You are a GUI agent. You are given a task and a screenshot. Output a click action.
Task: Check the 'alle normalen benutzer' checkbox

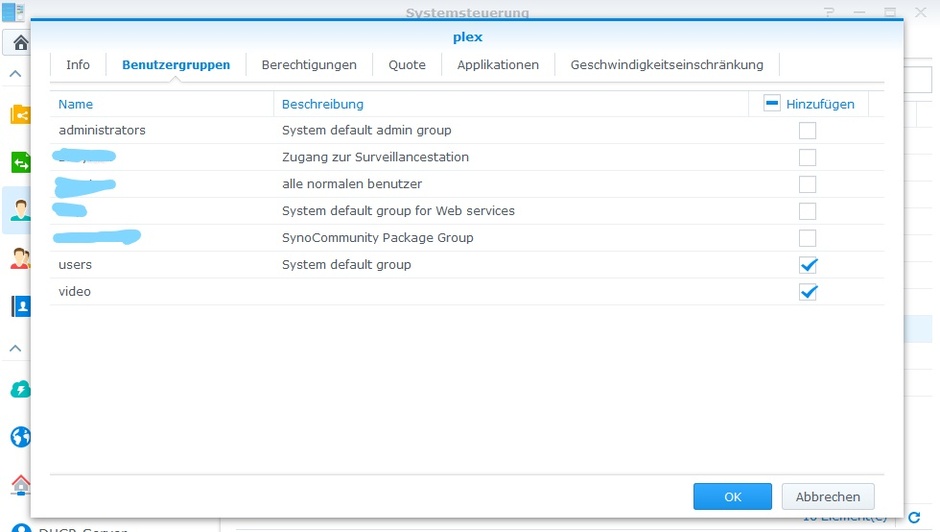808,184
